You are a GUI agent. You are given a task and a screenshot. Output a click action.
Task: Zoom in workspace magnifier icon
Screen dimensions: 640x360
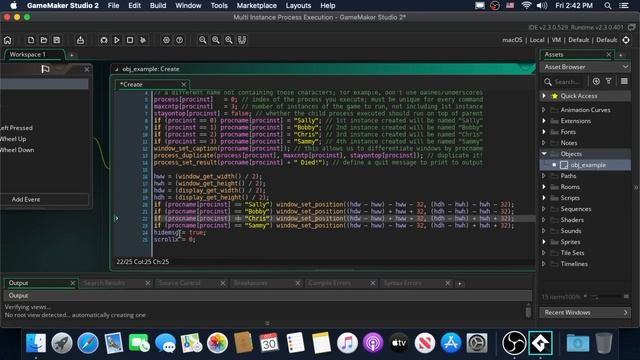(x=229, y=40)
